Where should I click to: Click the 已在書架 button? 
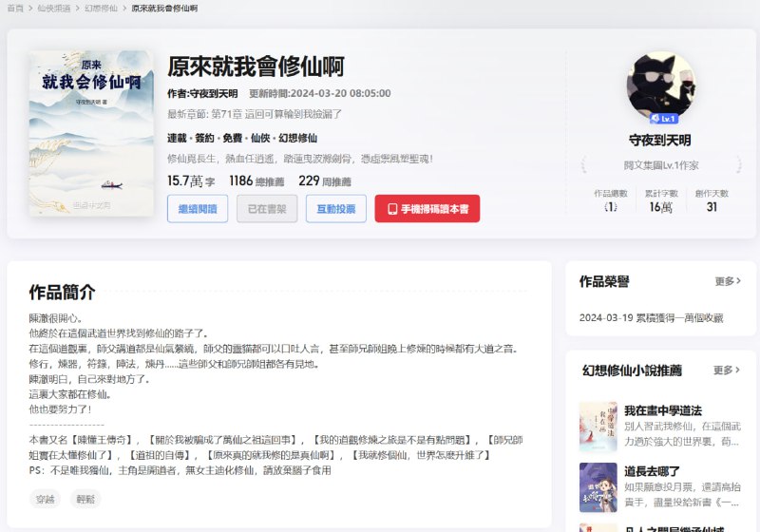point(267,209)
